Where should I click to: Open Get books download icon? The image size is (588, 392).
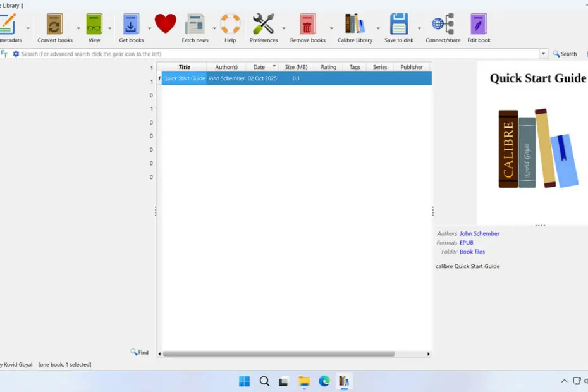pos(131,25)
